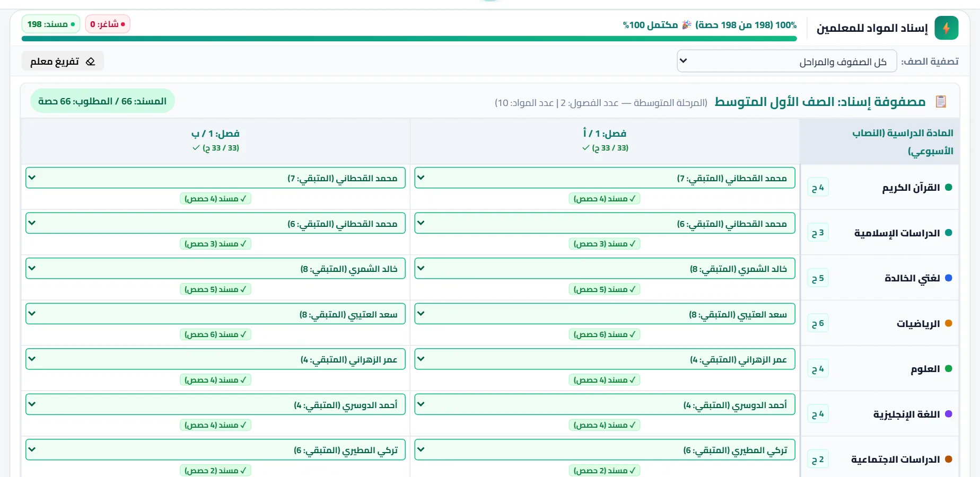Viewport: 980px width, 477px height.
Task: Click the 6 ح quota badge for الرياضيات
Action: [x=818, y=323]
